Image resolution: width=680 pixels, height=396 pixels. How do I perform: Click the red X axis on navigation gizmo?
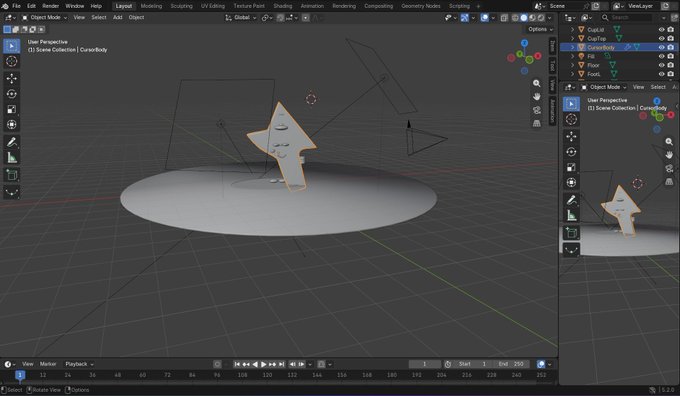[538, 56]
